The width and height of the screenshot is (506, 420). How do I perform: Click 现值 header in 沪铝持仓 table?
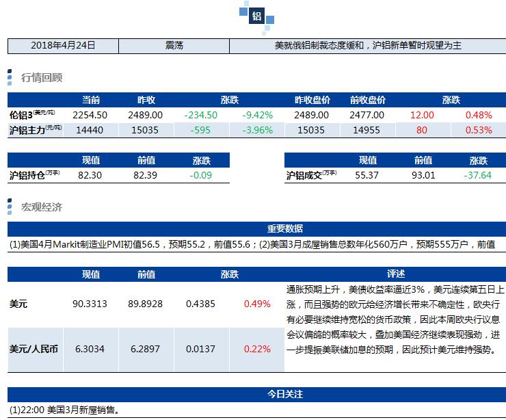(91, 160)
